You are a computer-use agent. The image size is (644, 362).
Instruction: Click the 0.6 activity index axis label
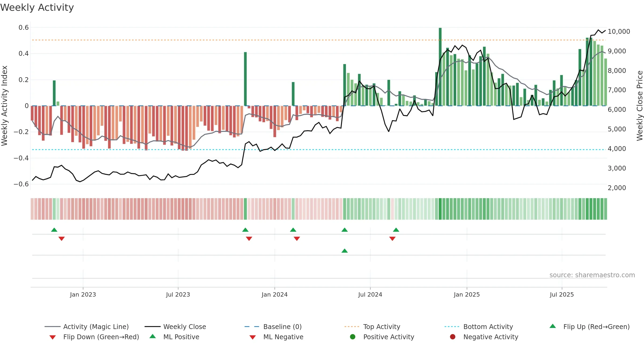pos(24,28)
